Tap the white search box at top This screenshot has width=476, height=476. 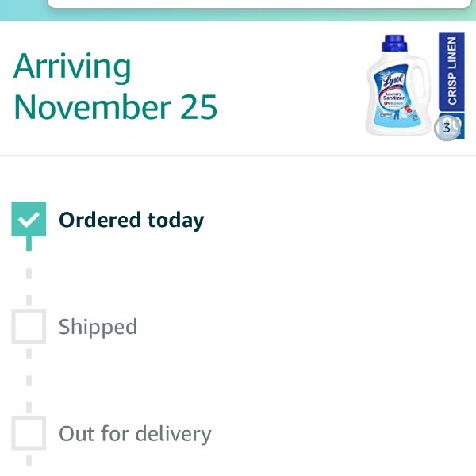[x=259, y=4]
